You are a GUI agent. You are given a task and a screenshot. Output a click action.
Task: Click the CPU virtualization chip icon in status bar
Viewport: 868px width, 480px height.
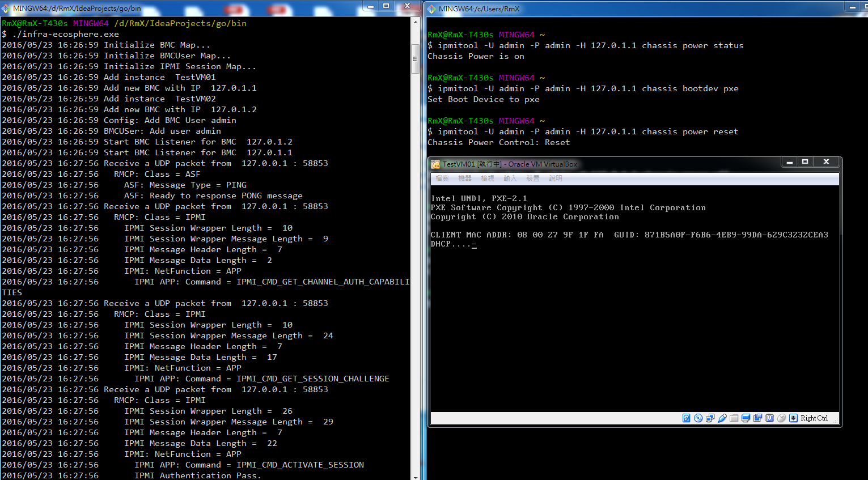point(769,418)
